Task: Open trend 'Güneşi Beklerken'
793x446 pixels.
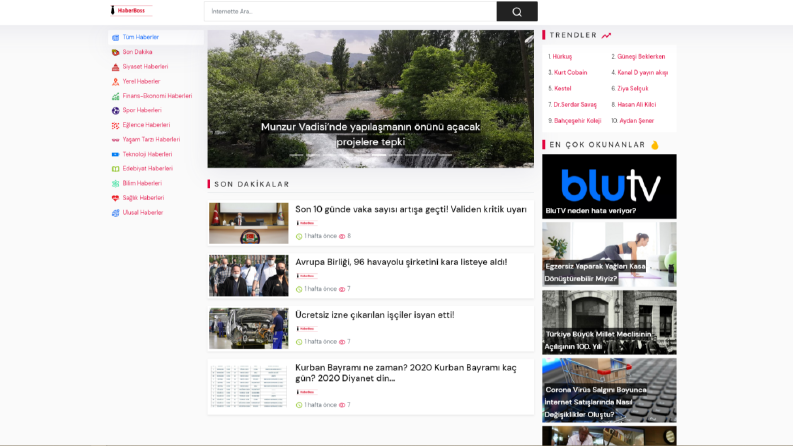Action: coord(641,57)
